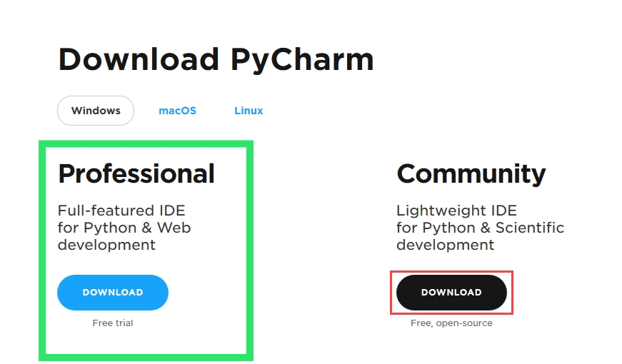Click the "Free trial" caption
This screenshot has height=364, width=622.
[x=113, y=323]
